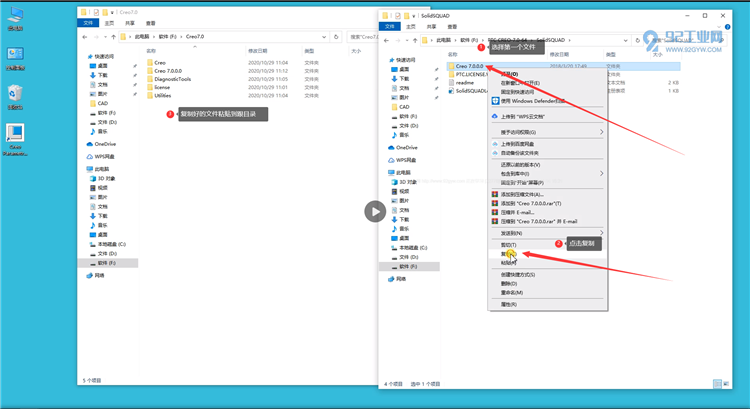Click the Up arrow in SolidSQUAD window
This screenshot has width=750, height=409.
tap(415, 40)
